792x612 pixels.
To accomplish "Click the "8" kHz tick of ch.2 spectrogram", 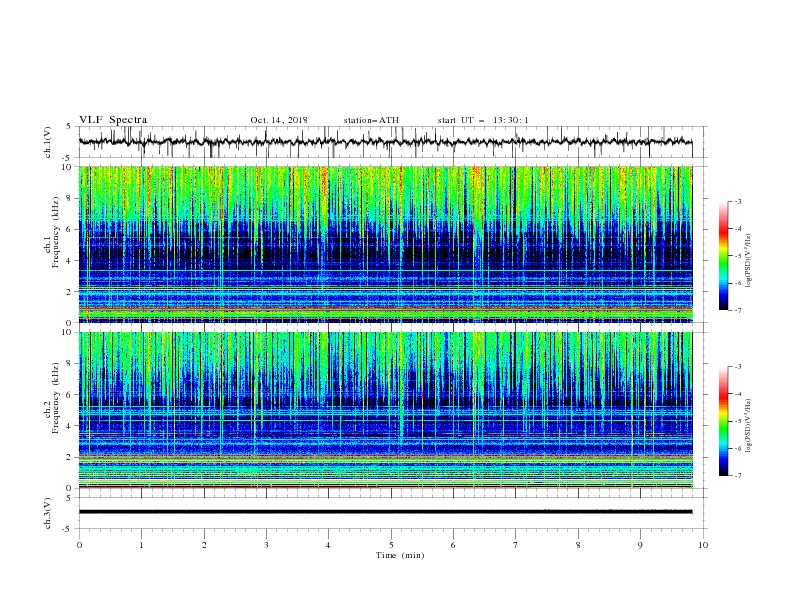I will [x=70, y=364].
